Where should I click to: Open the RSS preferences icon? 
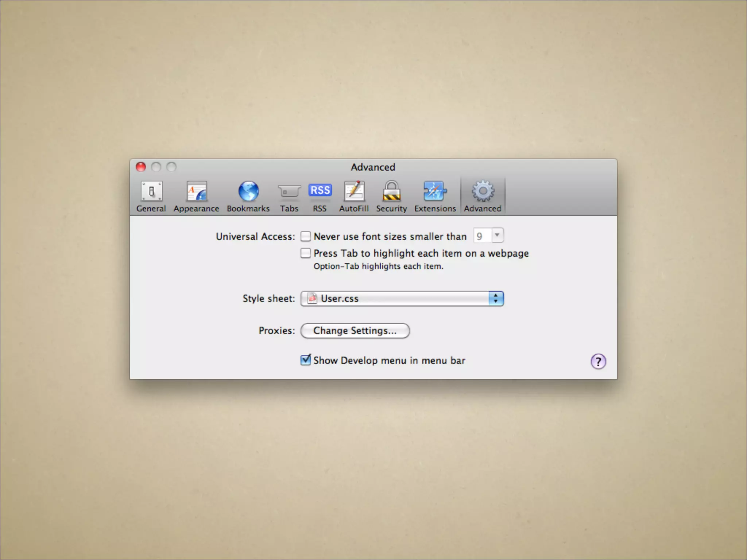[x=320, y=191]
